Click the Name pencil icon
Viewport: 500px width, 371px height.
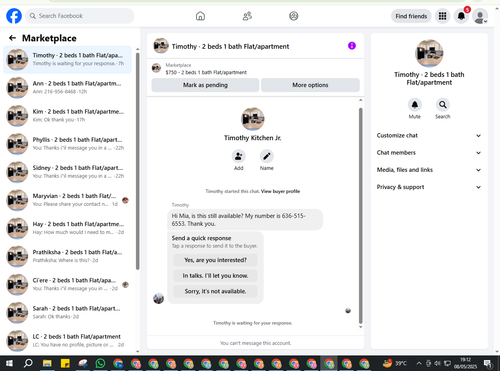(267, 156)
